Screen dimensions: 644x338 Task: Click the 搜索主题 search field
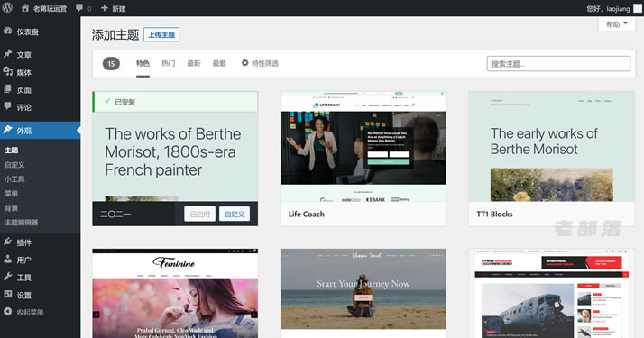[x=558, y=64]
